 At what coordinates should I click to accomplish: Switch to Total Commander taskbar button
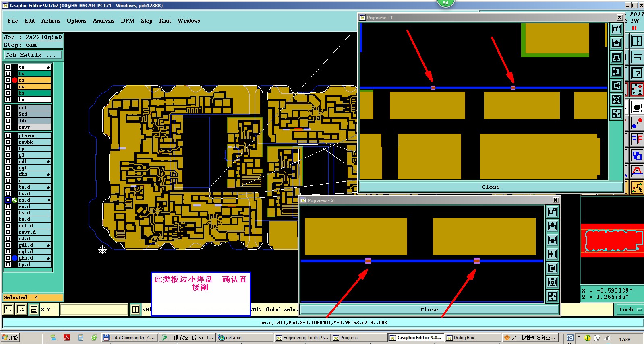click(129, 338)
